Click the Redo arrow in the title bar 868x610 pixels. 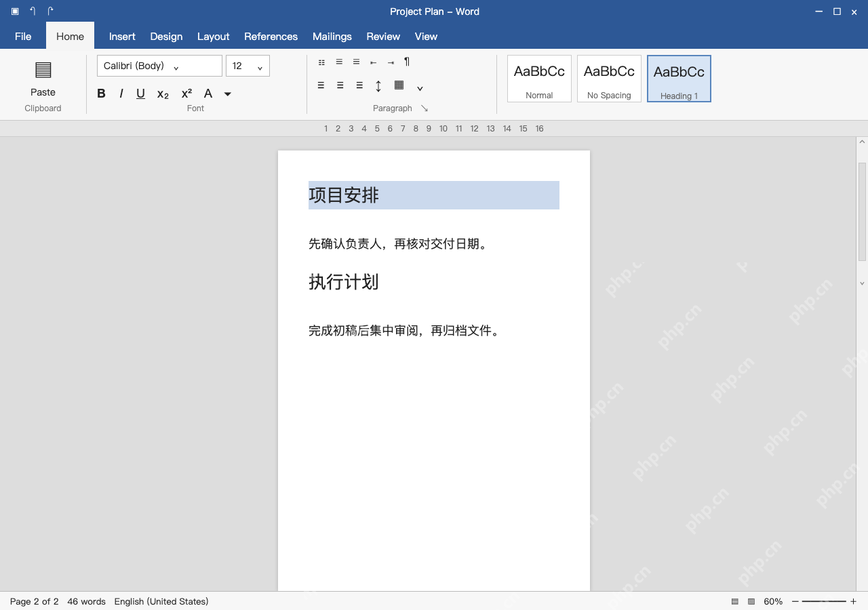tap(50, 11)
